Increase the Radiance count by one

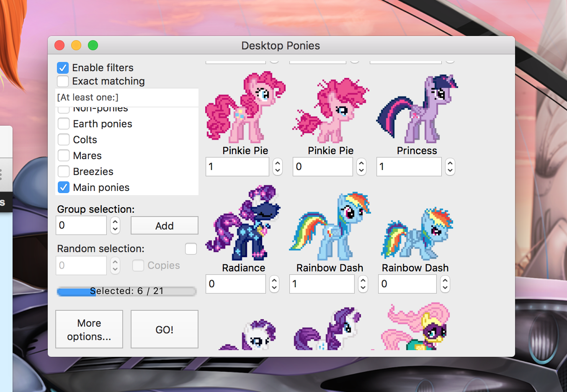[274, 280]
